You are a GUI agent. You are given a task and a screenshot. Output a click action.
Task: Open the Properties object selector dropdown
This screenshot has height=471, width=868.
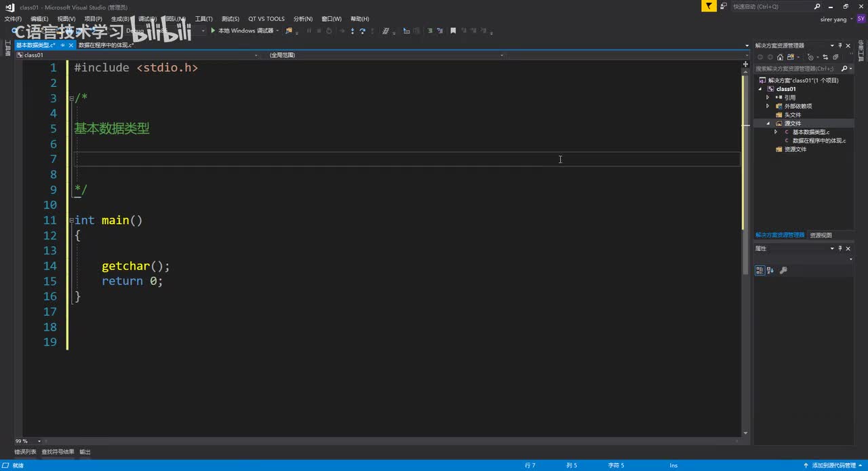(x=850, y=259)
